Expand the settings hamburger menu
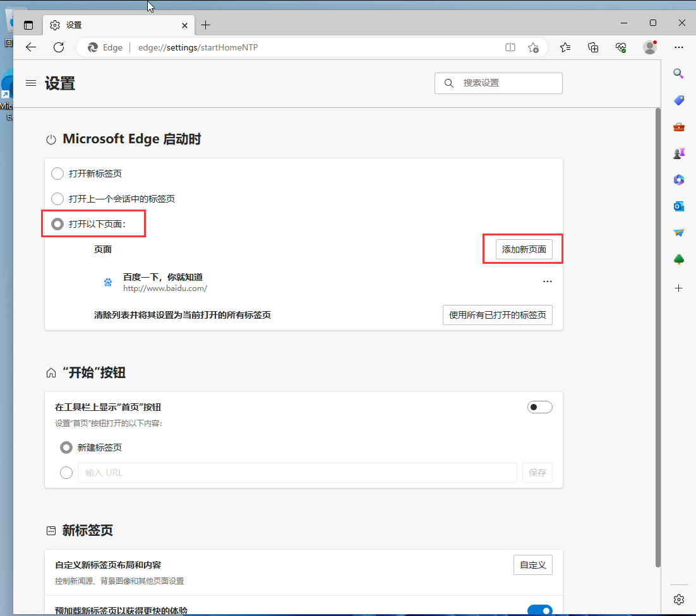Image resolution: width=696 pixels, height=616 pixels. click(x=30, y=83)
